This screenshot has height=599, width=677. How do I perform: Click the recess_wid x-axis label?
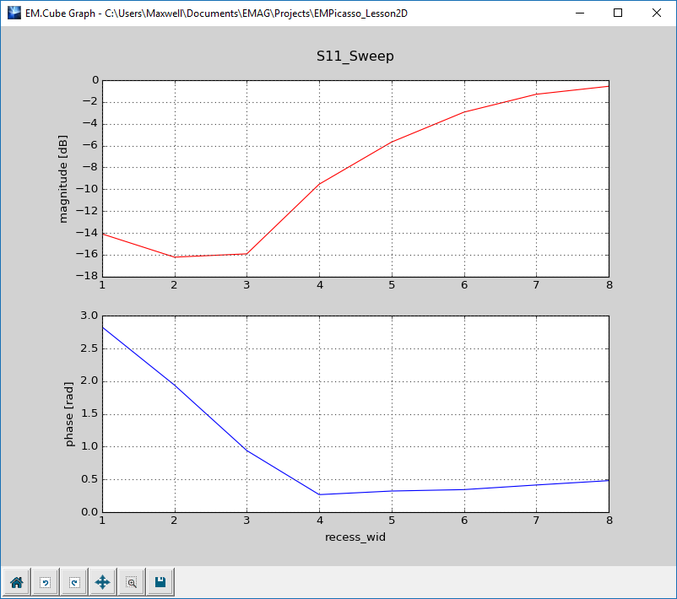coord(355,537)
